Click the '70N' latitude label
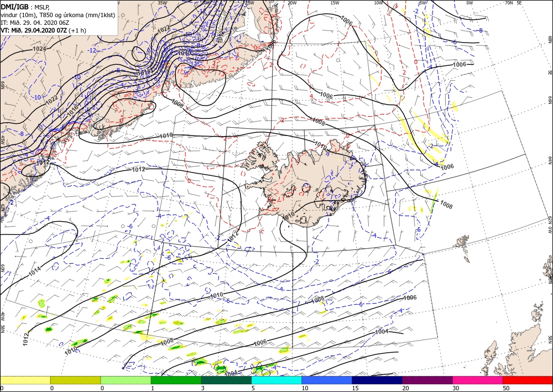Viewport: 553px width, 392px height. [x=509, y=3]
